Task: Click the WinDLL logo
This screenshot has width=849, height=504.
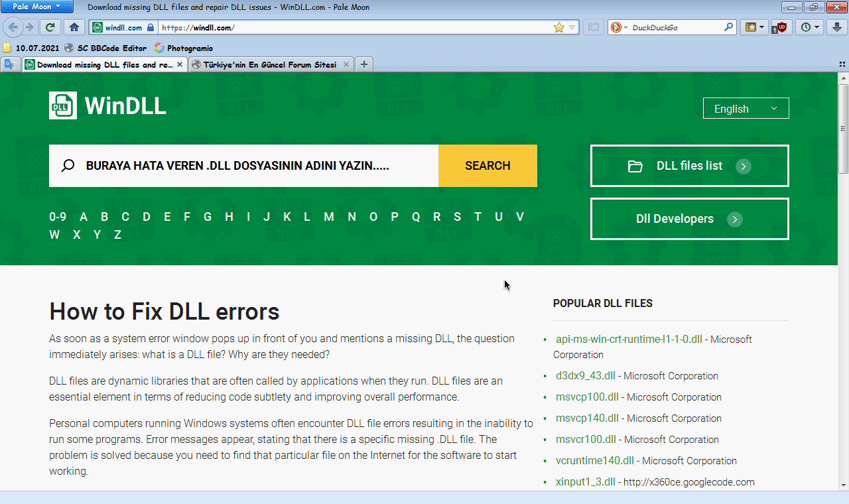Action: (107, 106)
